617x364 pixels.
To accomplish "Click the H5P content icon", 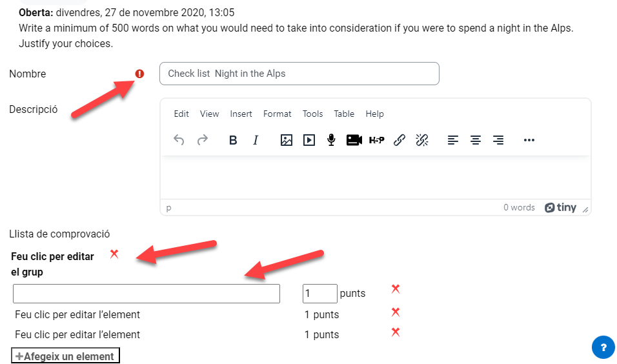I will tap(377, 140).
